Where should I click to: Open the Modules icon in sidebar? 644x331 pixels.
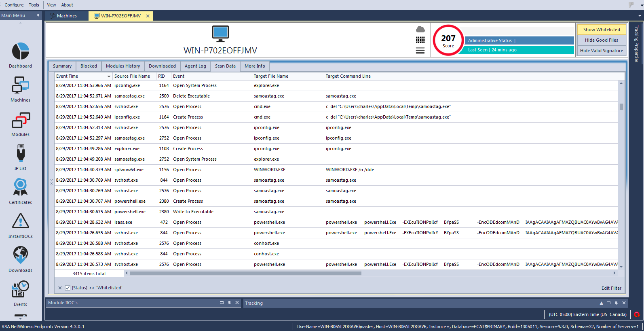tap(20, 121)
